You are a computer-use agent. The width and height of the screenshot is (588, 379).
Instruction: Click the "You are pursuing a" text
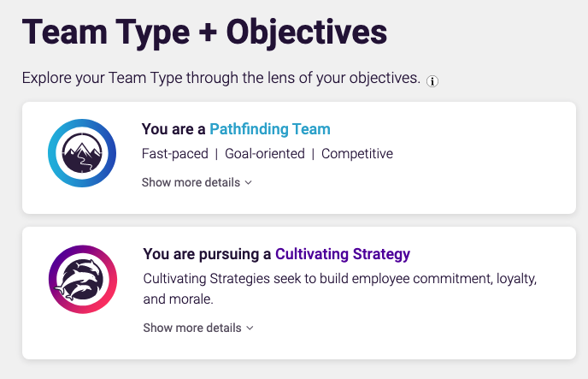point(207,254)
